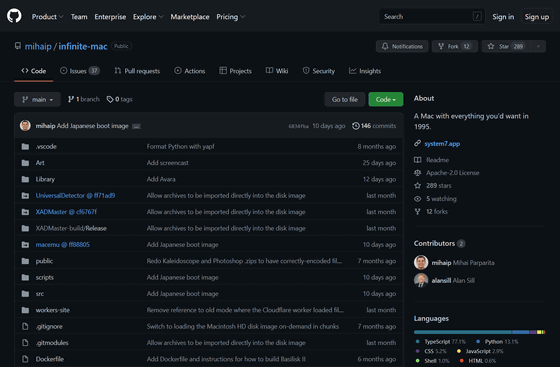
Task: Click the Sign up button
Action: click(x=537, y=17)
